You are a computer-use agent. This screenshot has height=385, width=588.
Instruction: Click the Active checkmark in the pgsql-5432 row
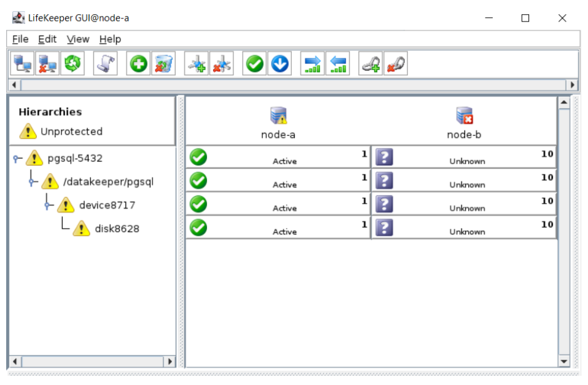(x=198, y=157)
